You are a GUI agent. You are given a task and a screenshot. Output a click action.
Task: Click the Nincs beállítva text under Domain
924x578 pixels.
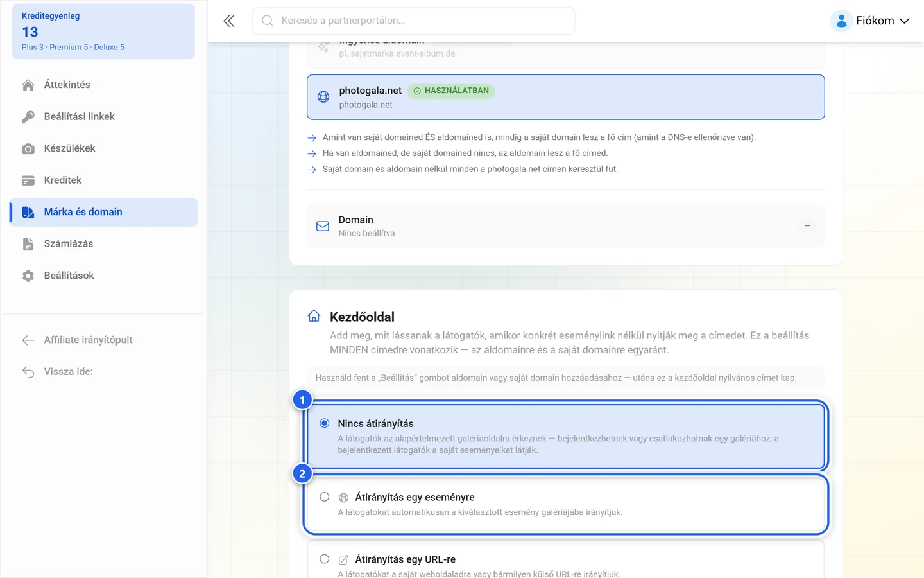click(x=366, y=233)
